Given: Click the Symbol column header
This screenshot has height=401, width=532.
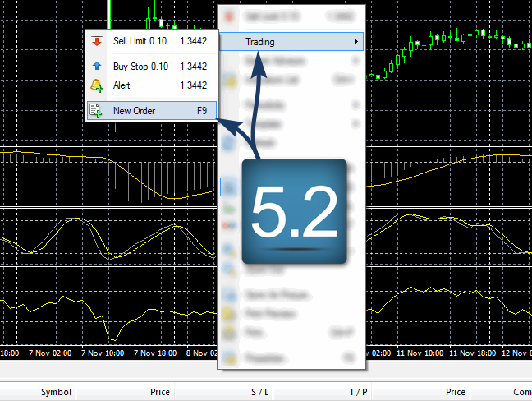Looking at the screenshot, I should [x=57, y=392].
